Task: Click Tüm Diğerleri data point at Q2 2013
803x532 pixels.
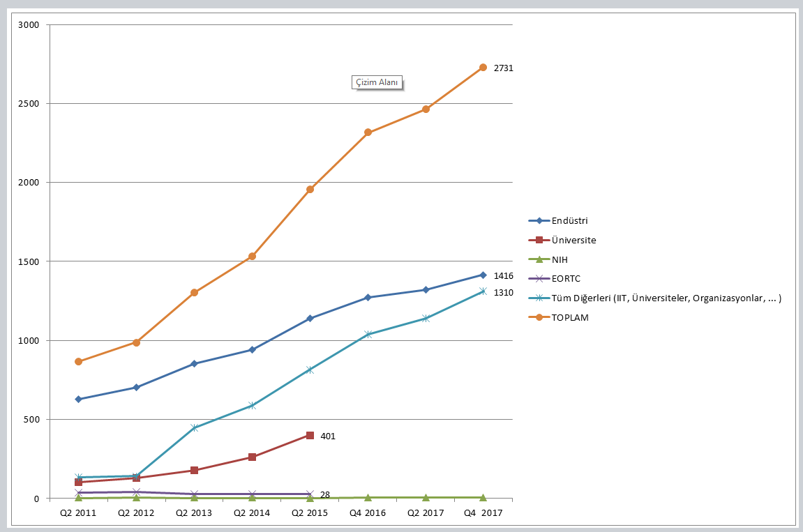Action: (194, 428)
